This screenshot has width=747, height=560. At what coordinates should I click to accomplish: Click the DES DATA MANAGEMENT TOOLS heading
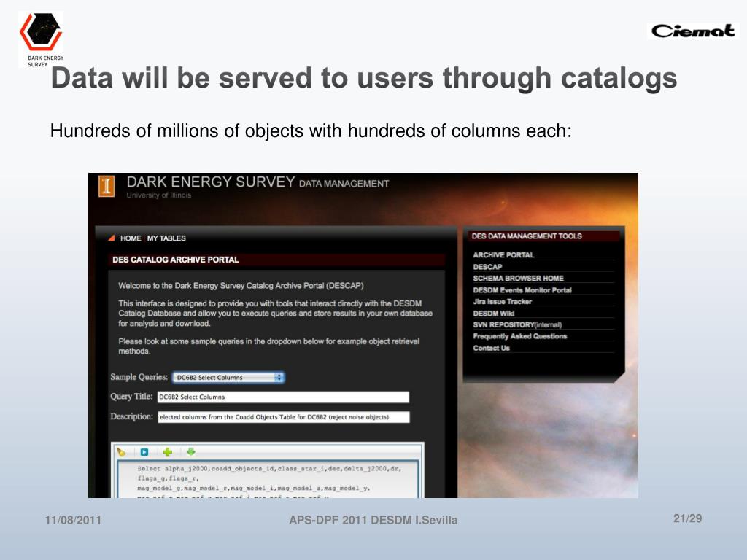pyautogui.click(x=527, y=236)
